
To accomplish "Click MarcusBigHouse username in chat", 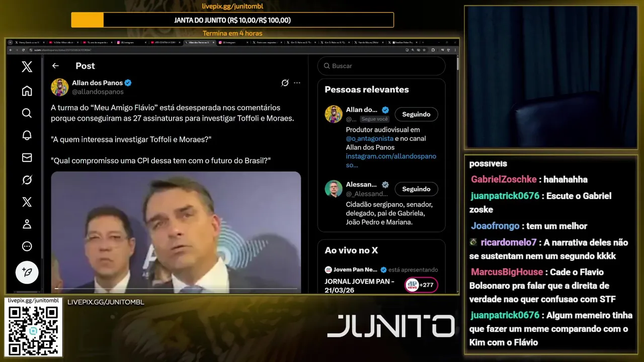I will [x=507, y=272].
